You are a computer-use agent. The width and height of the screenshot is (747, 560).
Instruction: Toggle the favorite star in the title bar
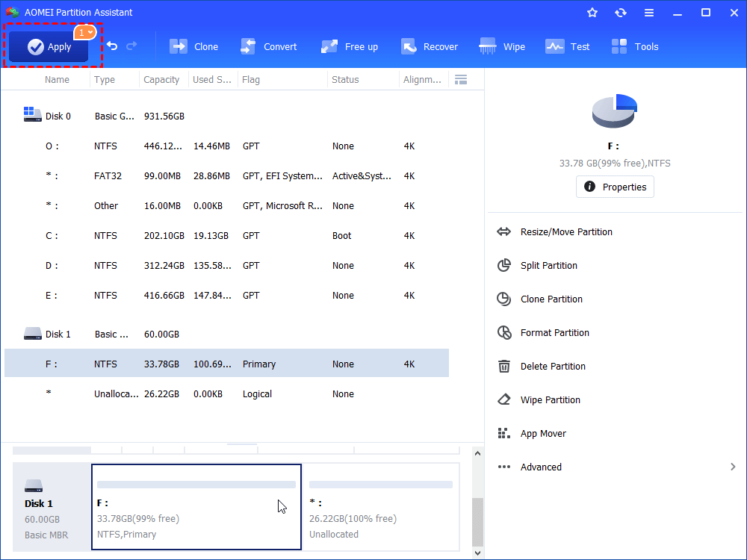[x=592, y=12]
